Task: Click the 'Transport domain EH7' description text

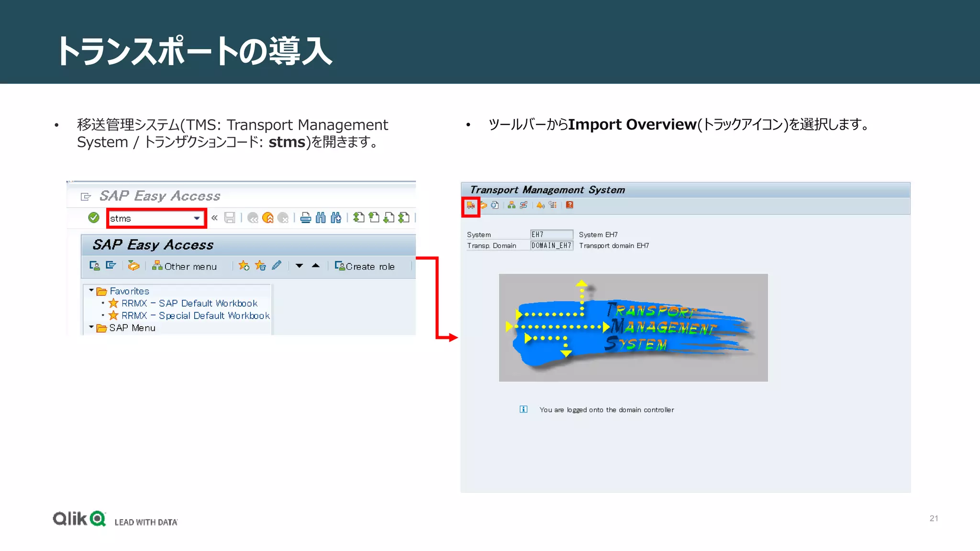Action: tap(614, 246)
